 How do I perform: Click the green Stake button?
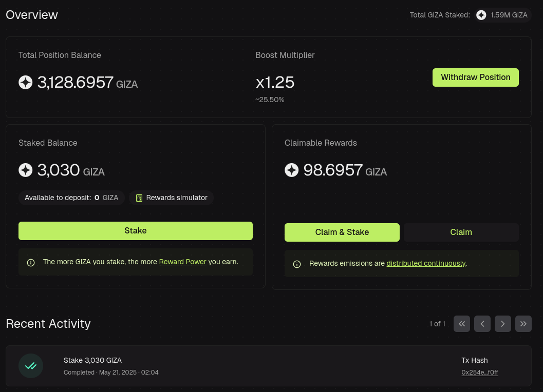click(136, 231)
